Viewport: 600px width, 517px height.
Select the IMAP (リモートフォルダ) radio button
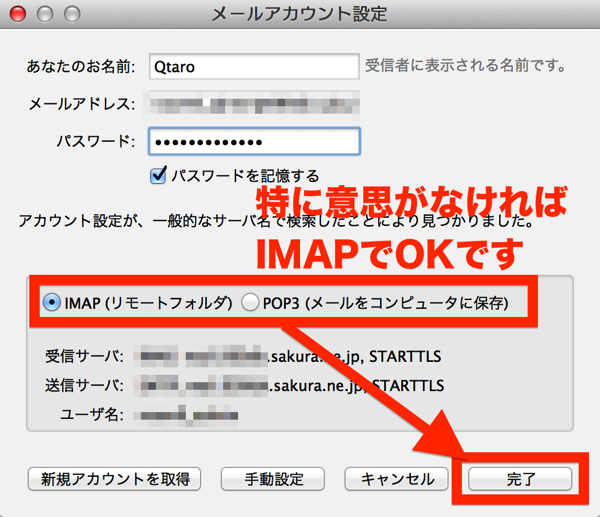pos(52,303)
